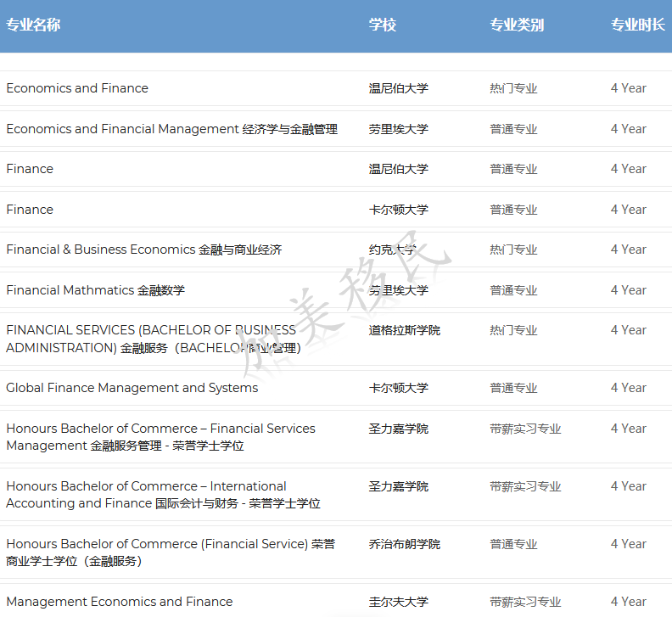
Task: Open Management Economics and Finance program
Action: [119, 602]
